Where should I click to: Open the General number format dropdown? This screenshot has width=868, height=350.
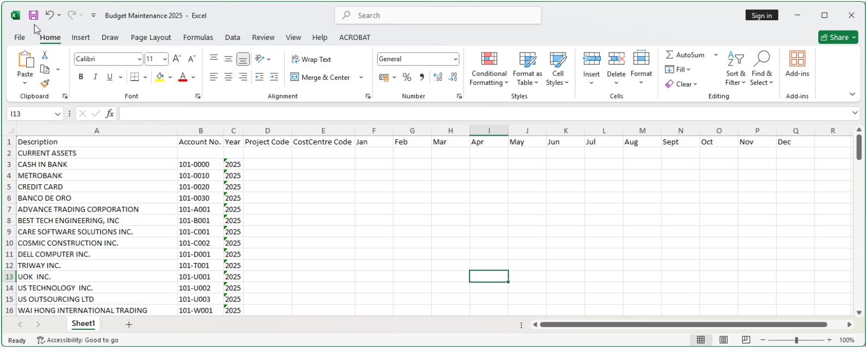[x=455, y=59]
